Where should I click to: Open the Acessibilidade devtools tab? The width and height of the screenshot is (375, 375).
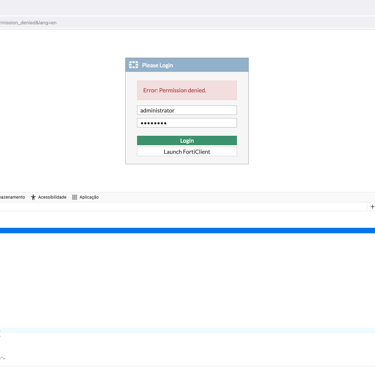(49, 197)
